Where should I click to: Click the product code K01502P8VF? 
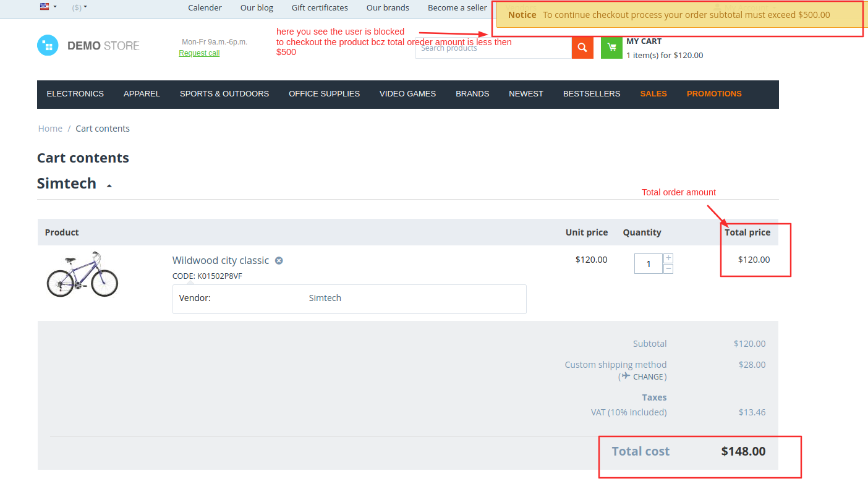pos(219,276)
